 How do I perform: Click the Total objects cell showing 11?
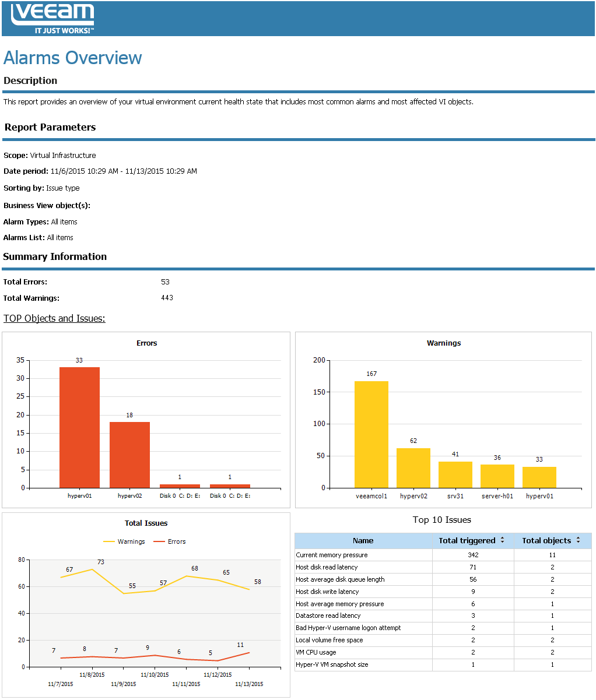pos(552,555)
